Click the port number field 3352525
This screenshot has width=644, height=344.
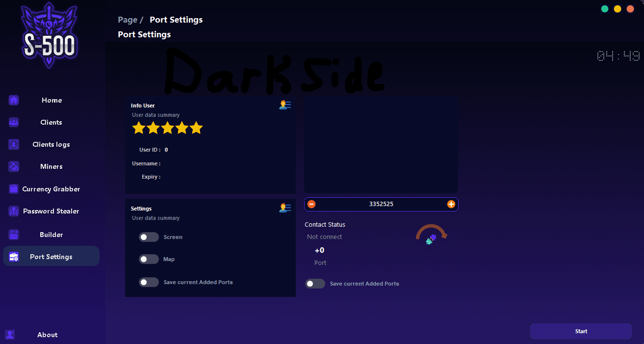381,204
